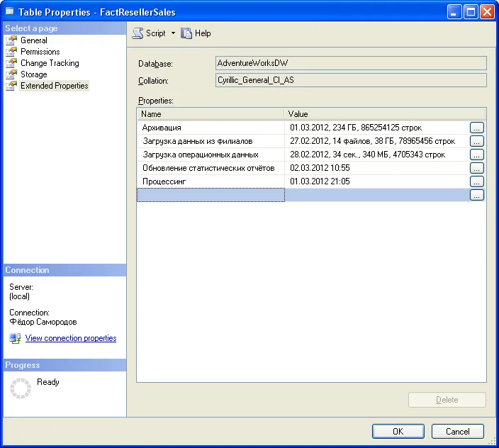
Task: Click the Collation field Cyrillic_General_CI_AS
Action: click(x=351, y=80)
